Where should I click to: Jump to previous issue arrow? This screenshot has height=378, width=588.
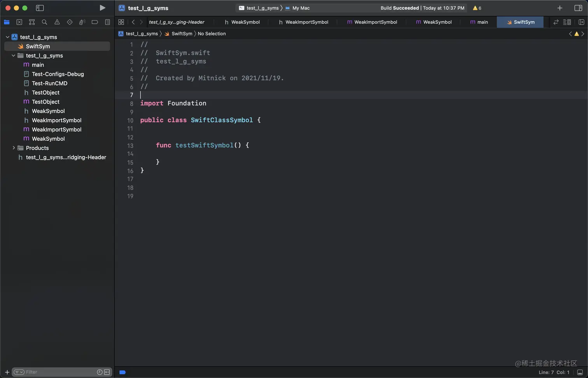coord(570,34)
